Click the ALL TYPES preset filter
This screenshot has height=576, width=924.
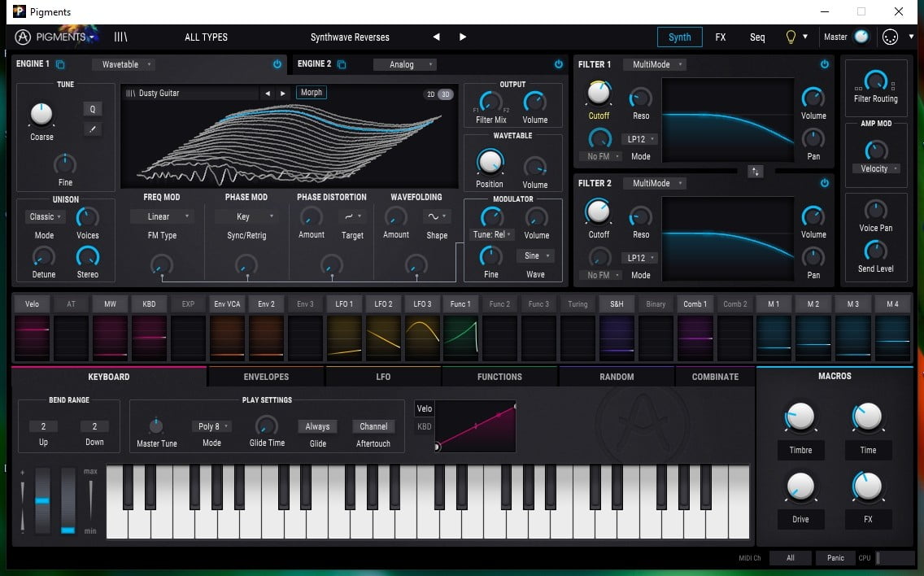pos(206,37)
